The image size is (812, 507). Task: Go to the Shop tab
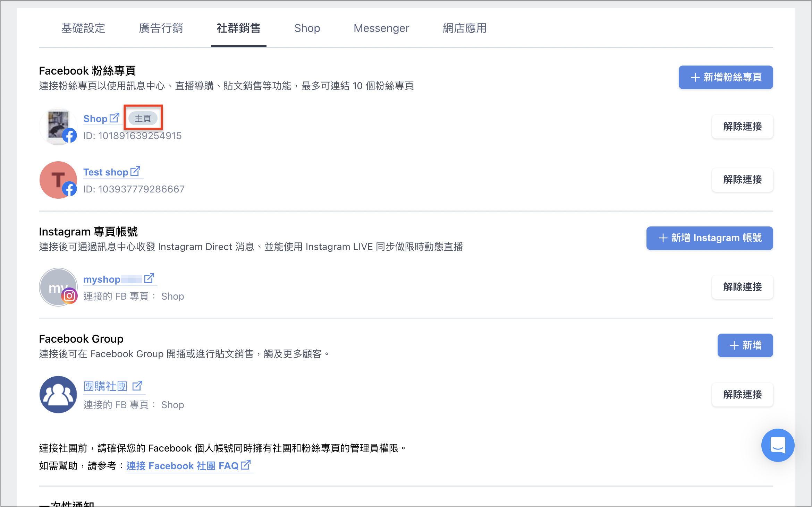(x=307, y=28)
